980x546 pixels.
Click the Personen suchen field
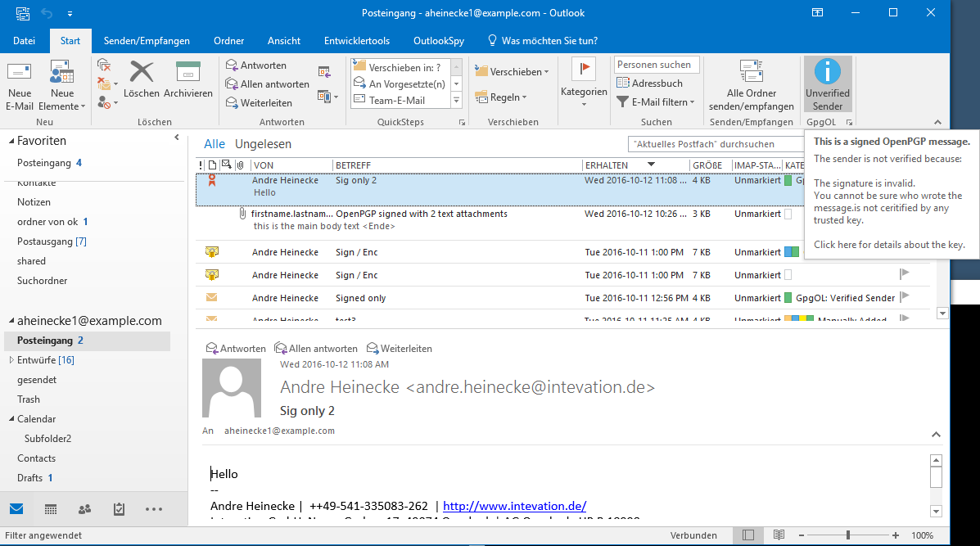pos(657,65)
